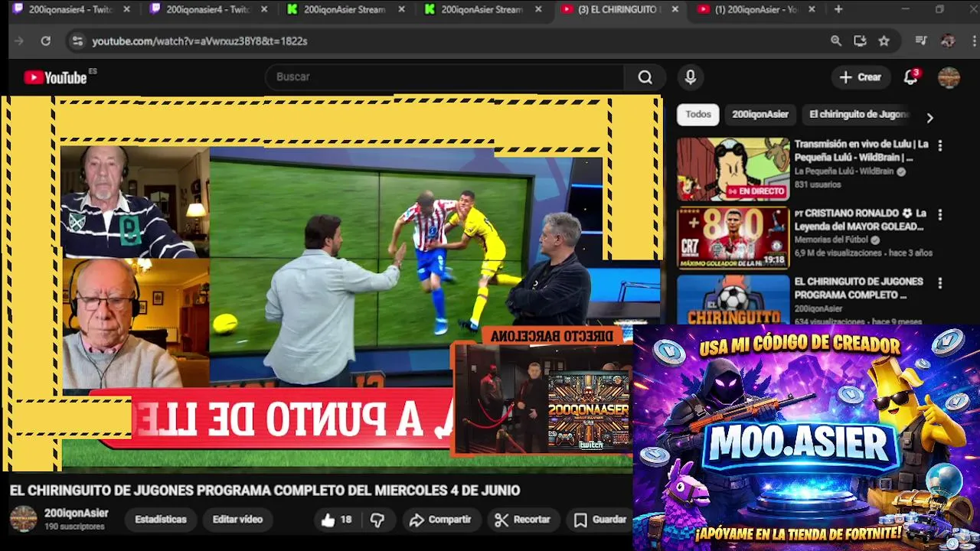Dislike the video with thumbs down
This screenshot has width=980, height=551.
pos(377,520)
